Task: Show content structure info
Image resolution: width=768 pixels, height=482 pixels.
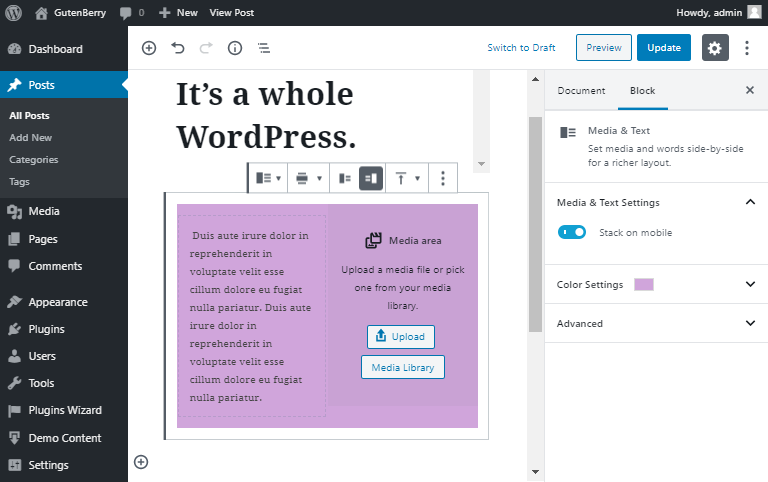Action: point(235,48)
